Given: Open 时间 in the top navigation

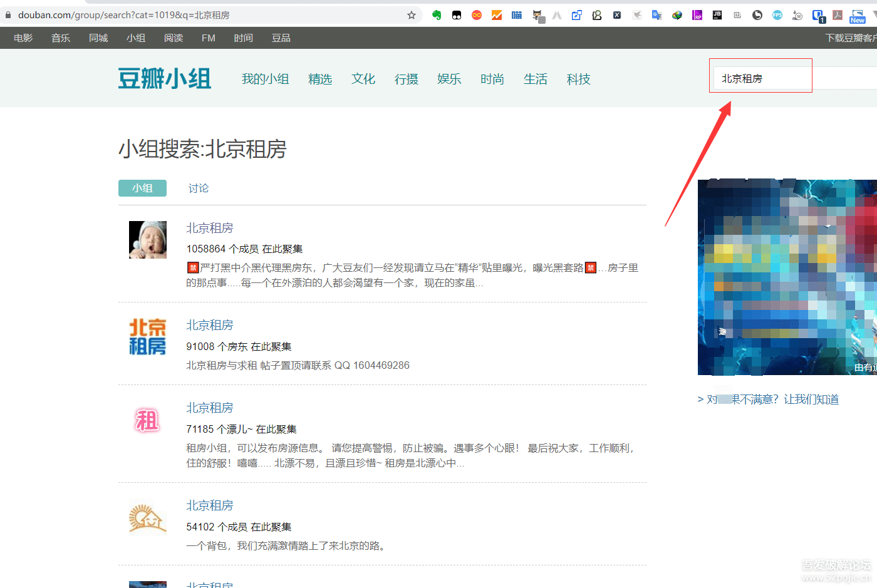Looking at the screenshot, I should (x=244, y=38).
